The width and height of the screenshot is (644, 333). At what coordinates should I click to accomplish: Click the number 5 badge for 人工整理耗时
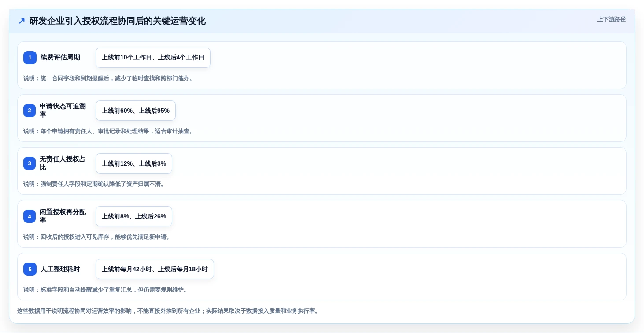tap(30, 269)
